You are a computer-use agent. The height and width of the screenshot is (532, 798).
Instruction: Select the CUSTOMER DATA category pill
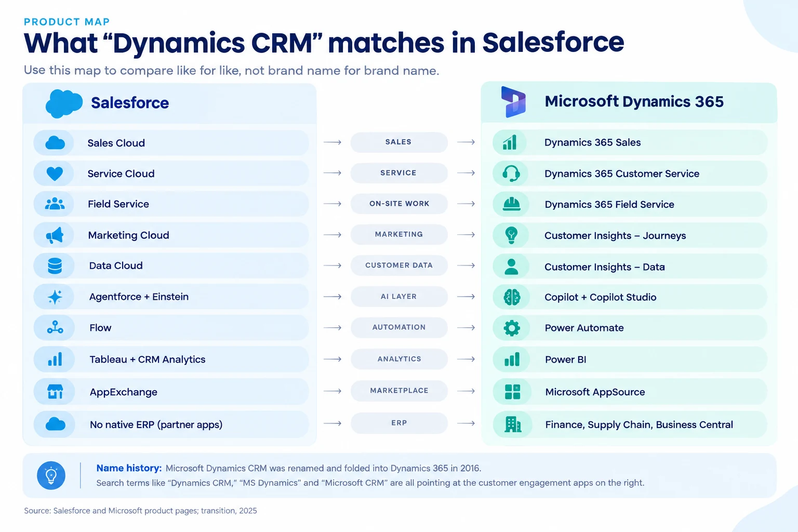pyautogui.click(x=399, y=265)
